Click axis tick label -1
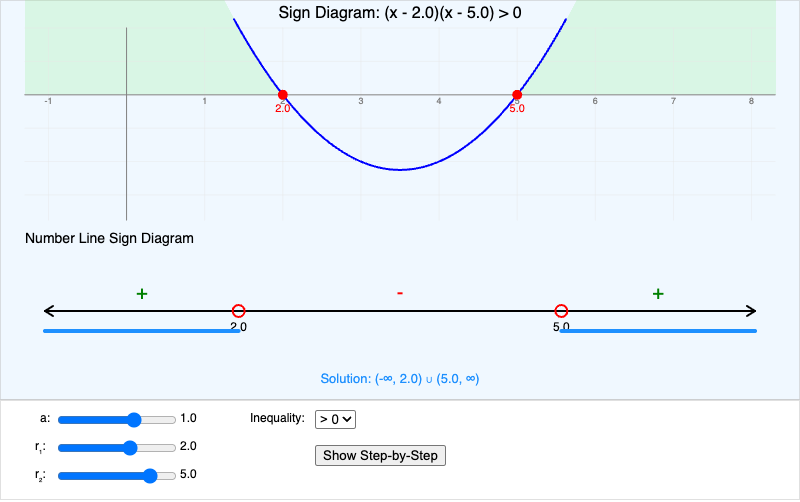800x502 pixels. pyautogui.click(x=48, y=101)
